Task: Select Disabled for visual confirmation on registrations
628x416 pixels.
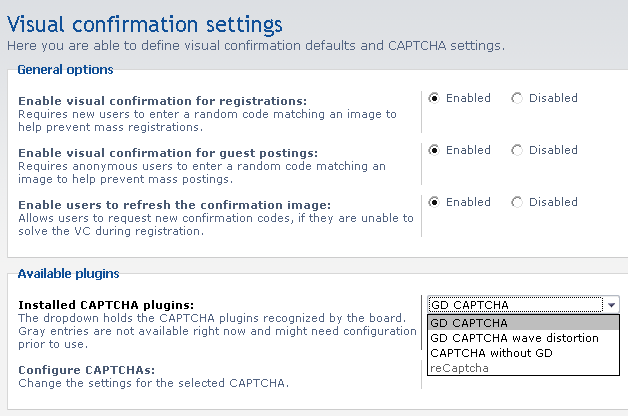Action: 517,98
